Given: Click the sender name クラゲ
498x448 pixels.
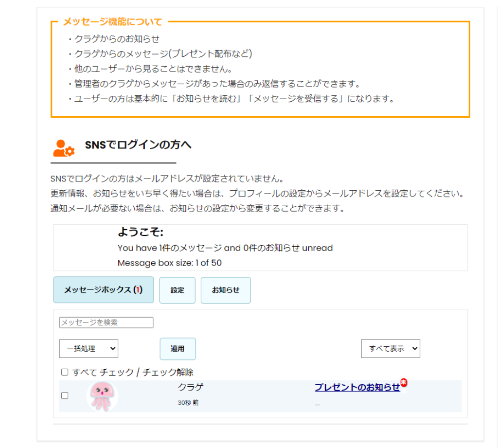Looking at the screenshot, I should point(190,388).
